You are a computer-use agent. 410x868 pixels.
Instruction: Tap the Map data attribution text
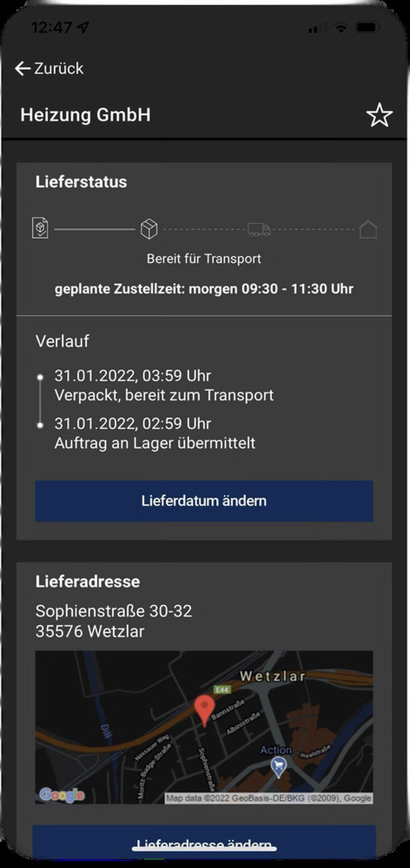[269, 798]
